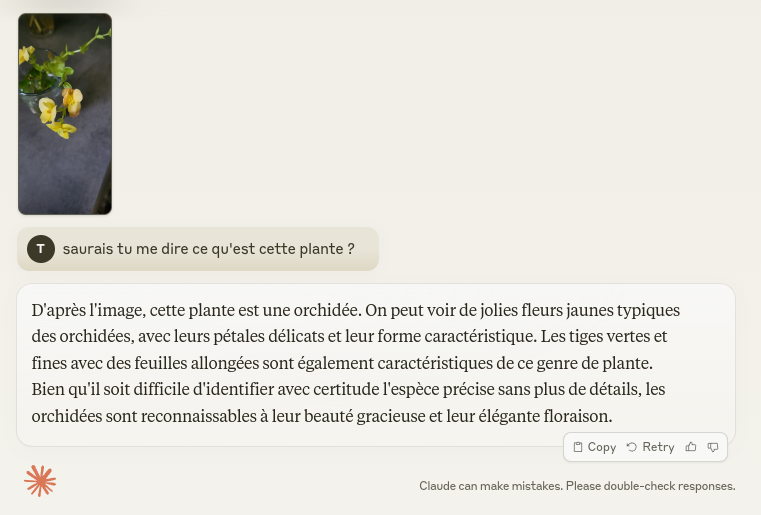Viewport: 761px width, 515px height.
Task: Click the "Claude can make mistakes" disclaimer text
Action: 490,486
